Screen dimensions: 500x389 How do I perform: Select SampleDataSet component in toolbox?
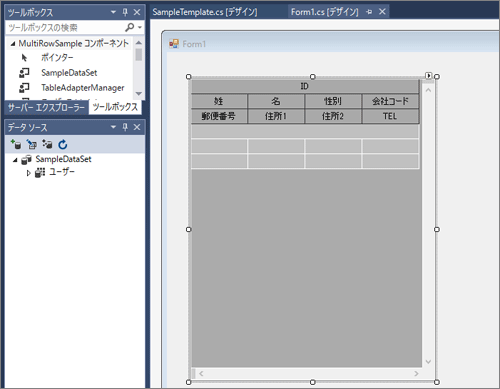click(69, 73)
